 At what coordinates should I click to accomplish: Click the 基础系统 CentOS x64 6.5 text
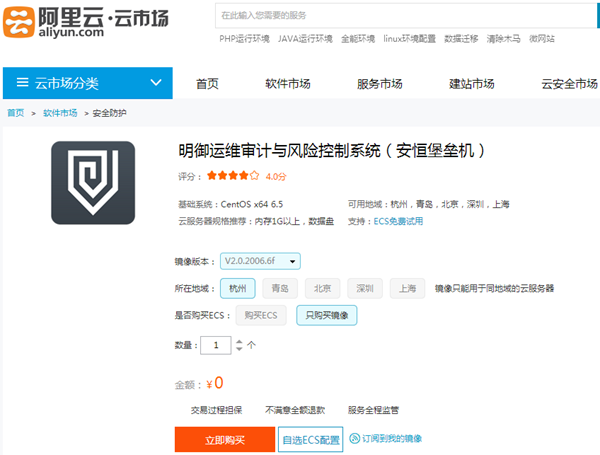click(x=230, y=204)
